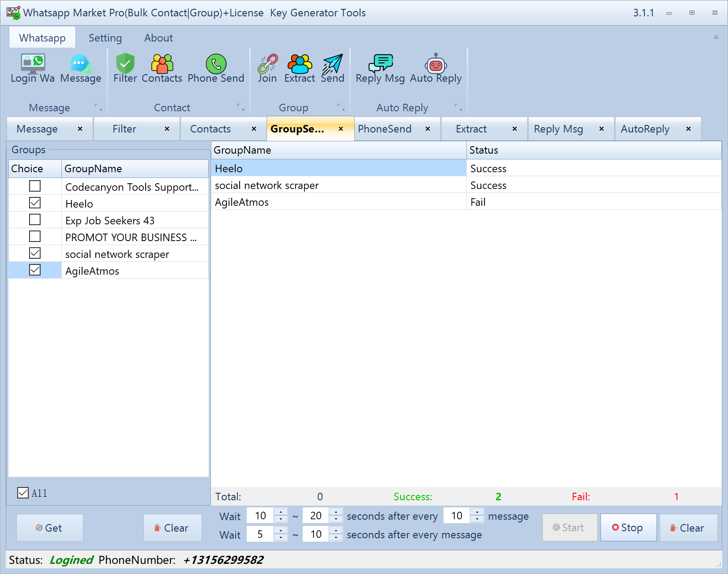Switch to the PhoneSend document tab

point(385,129)
